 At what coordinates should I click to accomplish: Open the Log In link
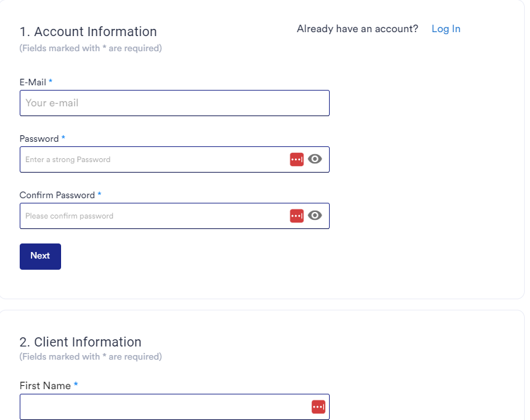pyautogui.click(x=445, y=29)
